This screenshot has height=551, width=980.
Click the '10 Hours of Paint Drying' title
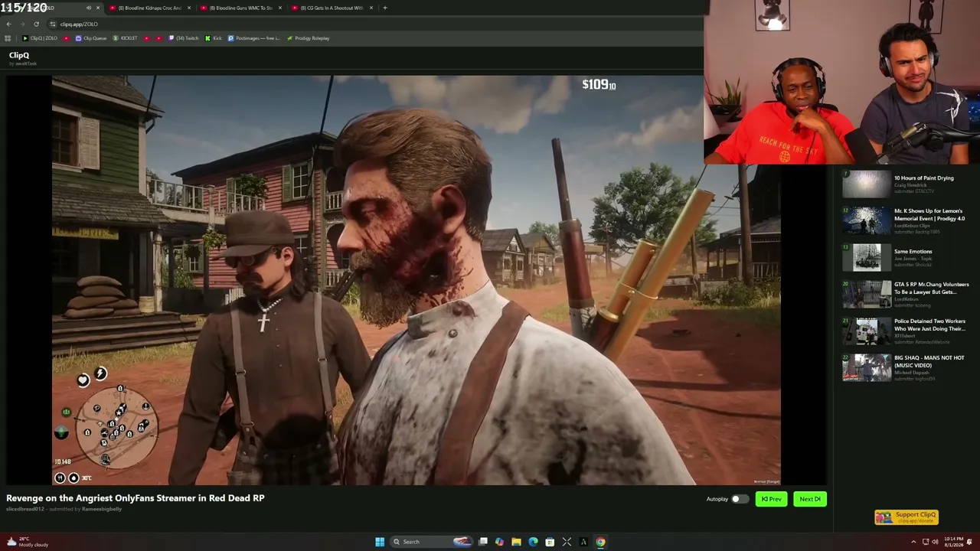point(923,178)
